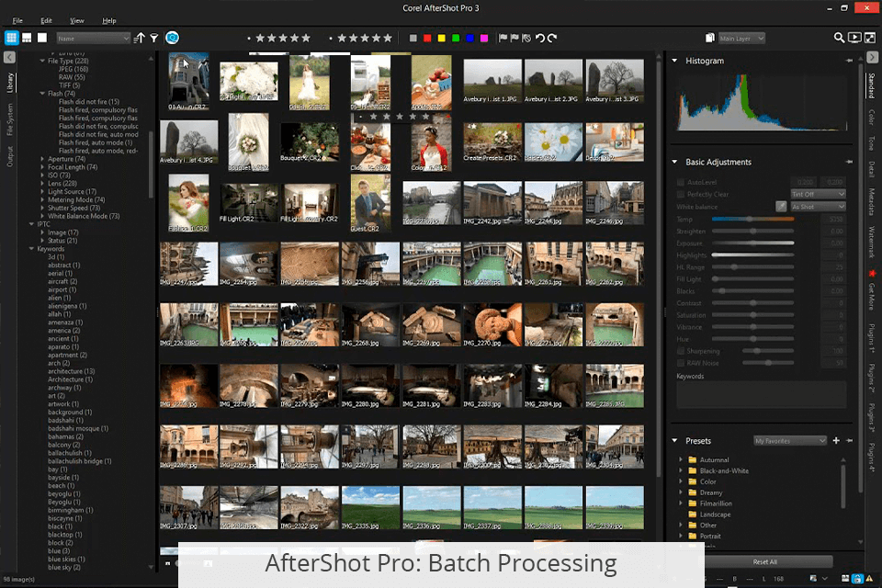Viewport: 882px width, 588px height.
Task: Adjust the Saturation slider
Action: point(752,315)
